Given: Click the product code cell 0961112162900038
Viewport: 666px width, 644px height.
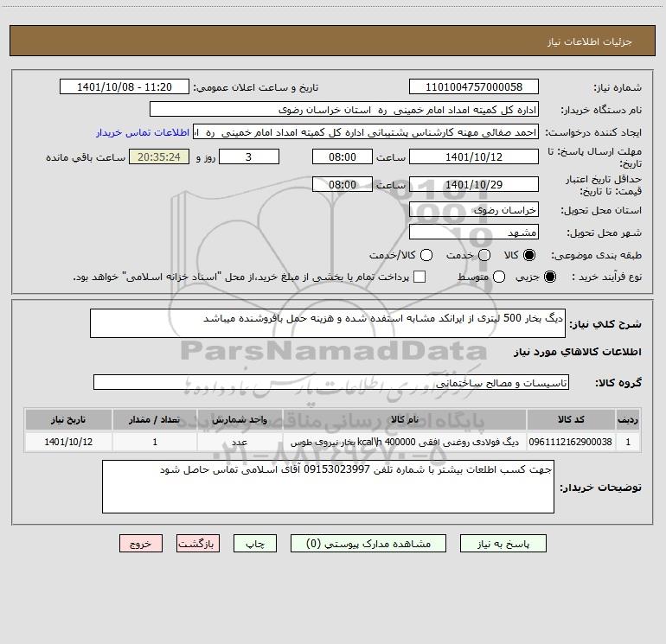Looking at the screenshot, I should click(571, 442).
